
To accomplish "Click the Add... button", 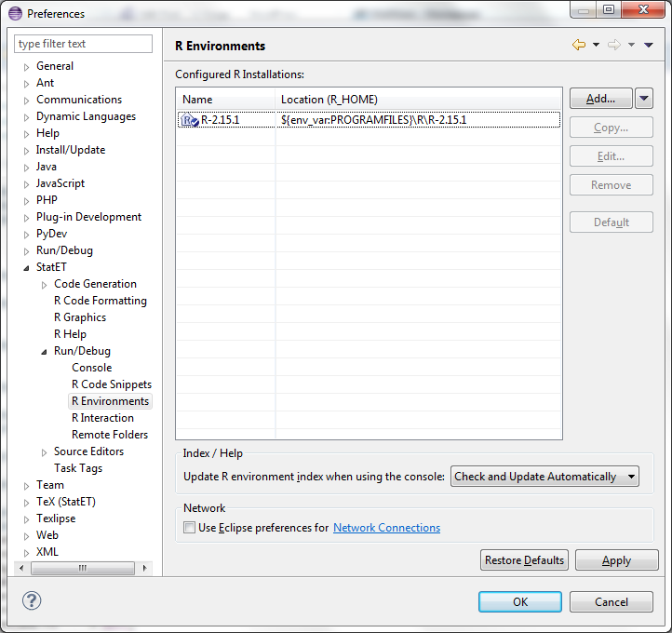I will click(x=600, y=99).
